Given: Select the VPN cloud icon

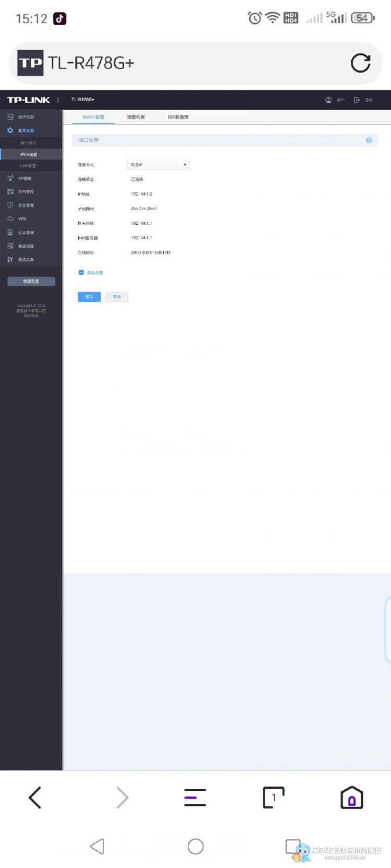Looking at the screenshot, I should 10,219.
